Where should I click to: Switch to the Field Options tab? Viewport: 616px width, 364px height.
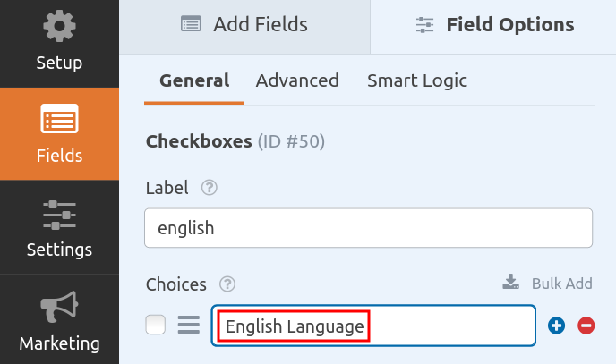[494, 24]
